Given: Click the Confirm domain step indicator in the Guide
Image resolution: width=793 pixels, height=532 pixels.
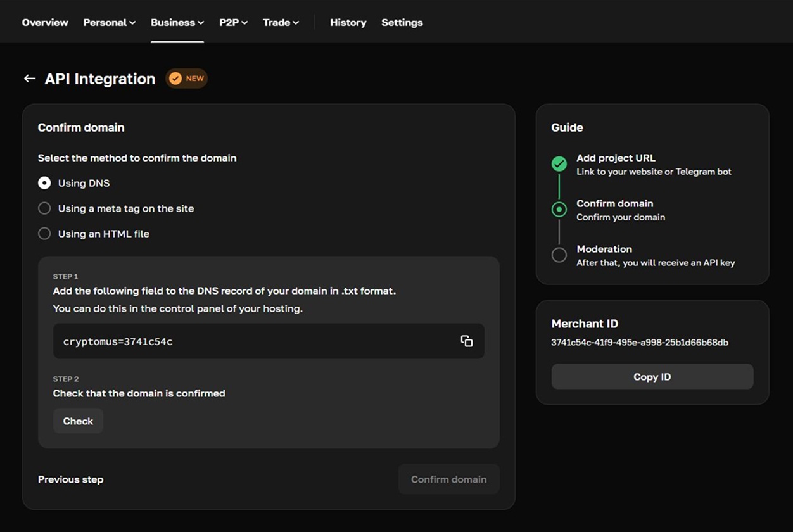Looking at the screenshot, I should tap(558, 209).
